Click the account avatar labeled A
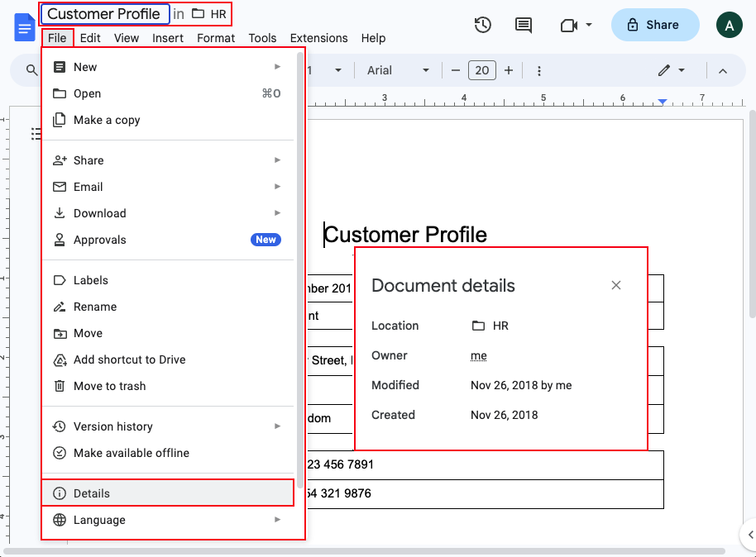The image size is (756, 557). pyautogui.click(x=730, y=25)
